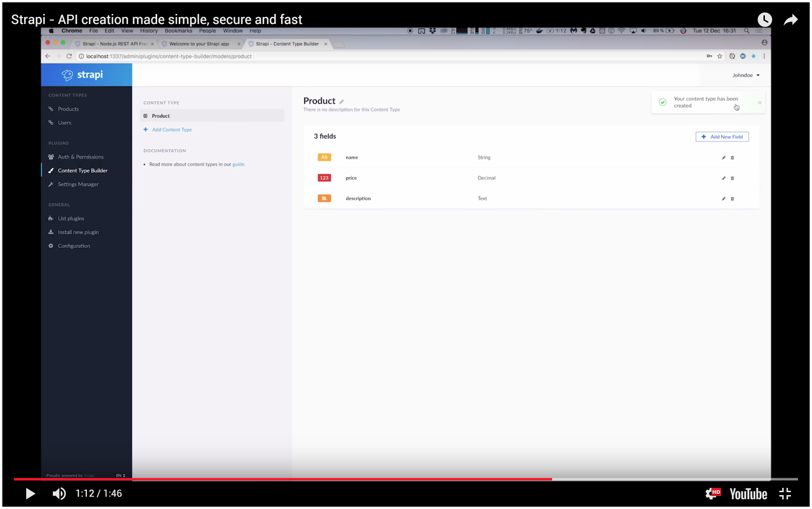This screenshot has height=509, width=812.
Task: Open Auth & Permissions plugin
Action: [81, 157]
